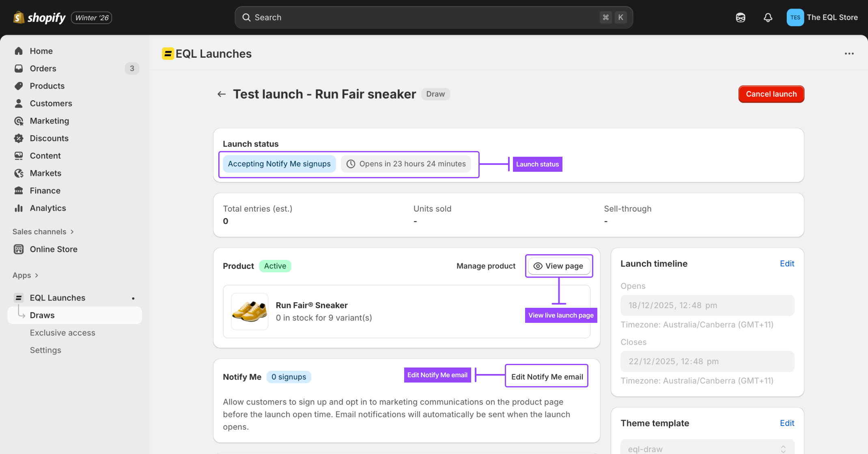Go to Products in the sidebar
Screen dimensions: 868x454
47,86
